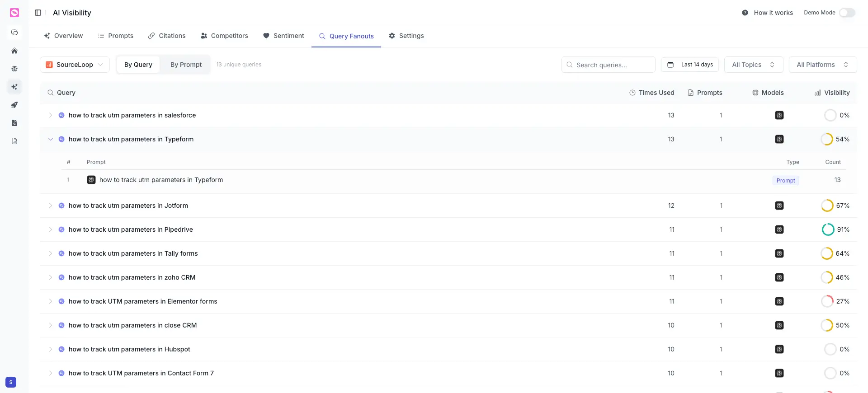The width and height of the screenshot is (868, 393).
Task: Expand the Jotform query row
Action: point(50,206)
